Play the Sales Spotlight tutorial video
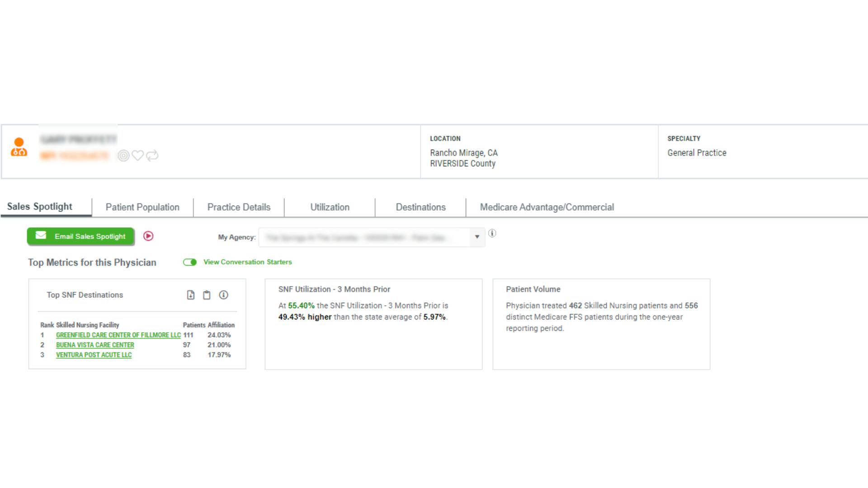This screenshot has width=868, height=488. (x=148, y=236)
